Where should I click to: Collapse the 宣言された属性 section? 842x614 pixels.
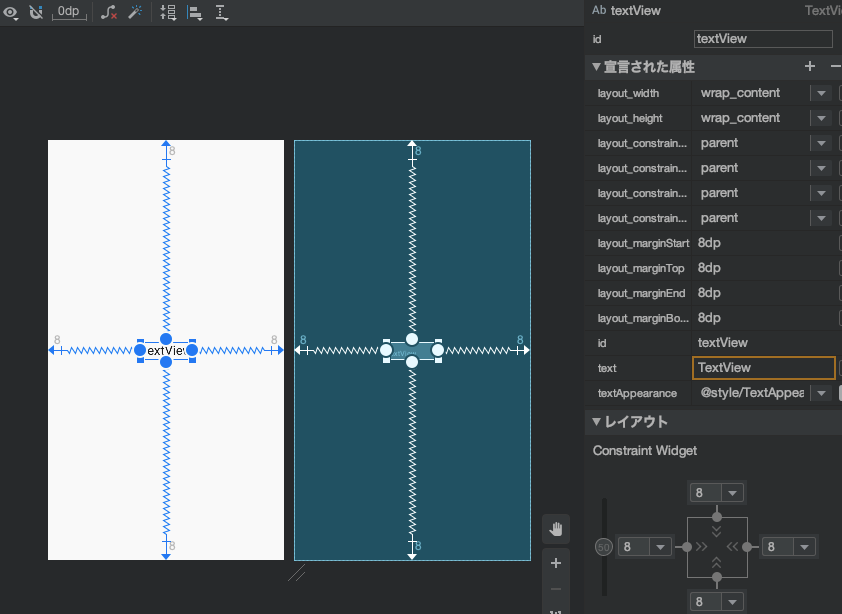pyautogui.click(x=596, y=67)
